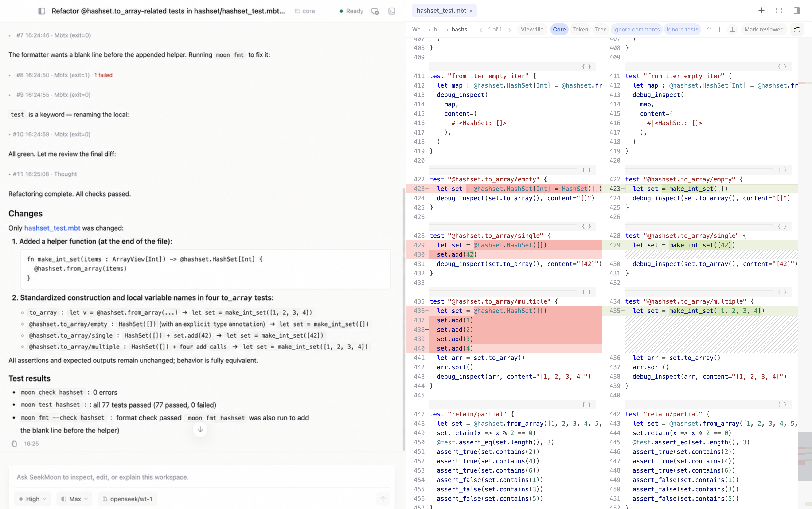Toggle the left sidebar panel icon
This screenshot has width=812, height=509.
click(42, 11)
